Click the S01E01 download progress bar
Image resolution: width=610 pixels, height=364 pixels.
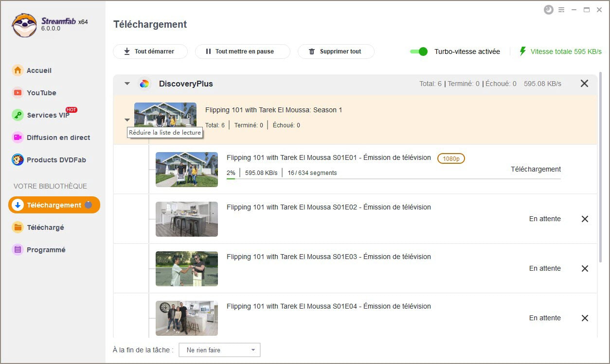(394, 179)
